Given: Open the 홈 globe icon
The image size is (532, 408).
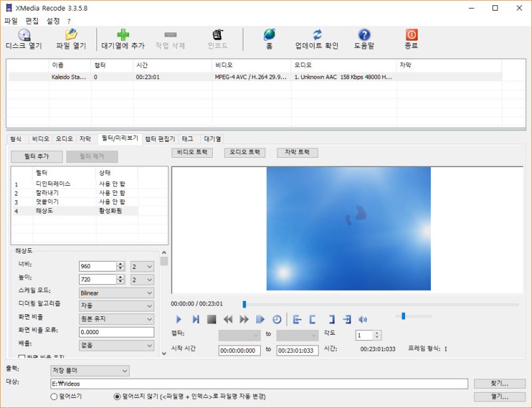Looking at the screenshot, I should (269, 35).
